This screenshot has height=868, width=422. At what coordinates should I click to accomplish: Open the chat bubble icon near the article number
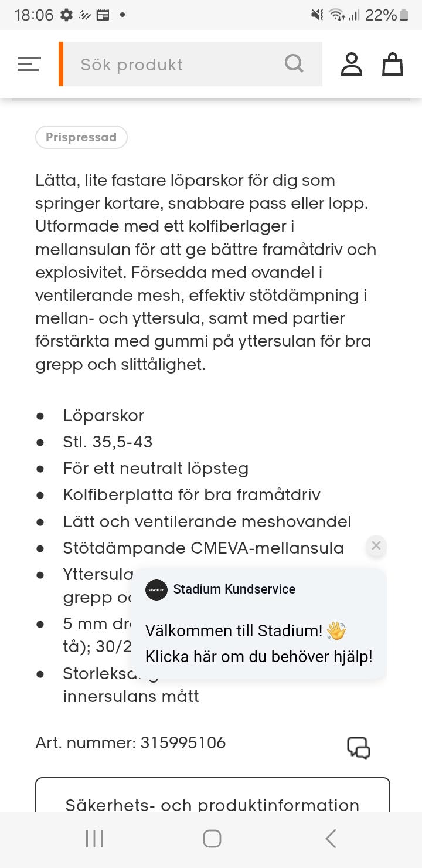click(359, 748)
